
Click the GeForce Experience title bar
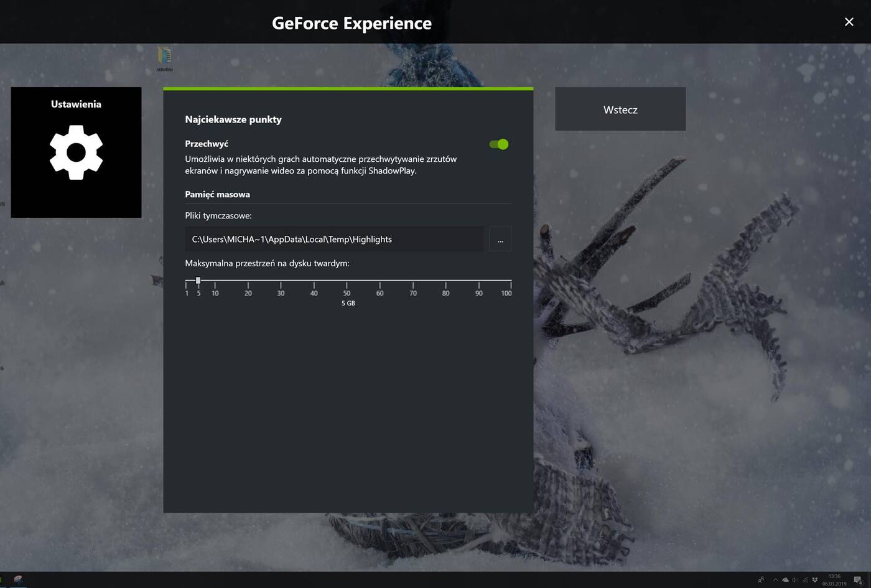pyautogui.click(x=351, y=23)
